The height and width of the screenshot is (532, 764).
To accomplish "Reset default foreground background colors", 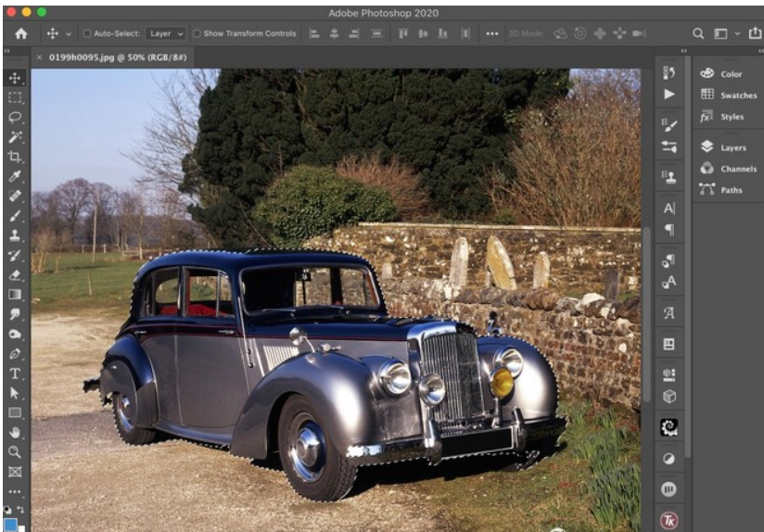I will 7,510.
